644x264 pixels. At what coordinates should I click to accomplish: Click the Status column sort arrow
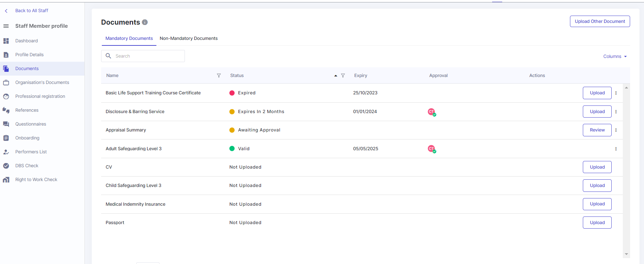tap(335, 76)
